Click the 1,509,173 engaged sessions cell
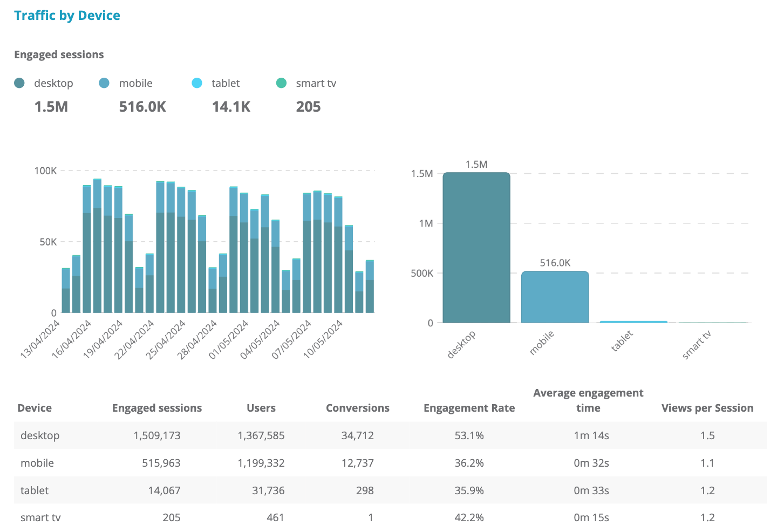 [x=157, y=435]
